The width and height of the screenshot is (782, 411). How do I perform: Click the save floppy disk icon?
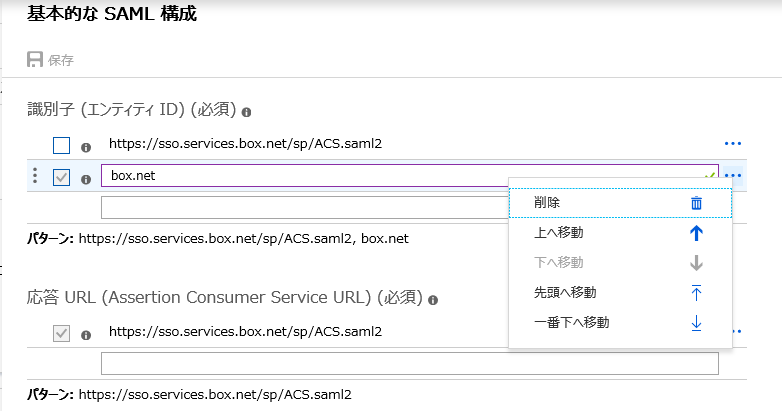click(x=36, y=60)
